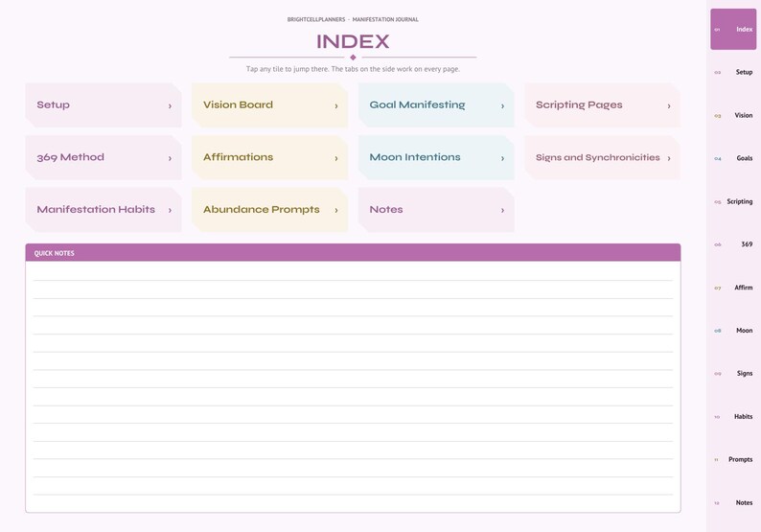Click the chevron on Scripting Pages tile

669,105
